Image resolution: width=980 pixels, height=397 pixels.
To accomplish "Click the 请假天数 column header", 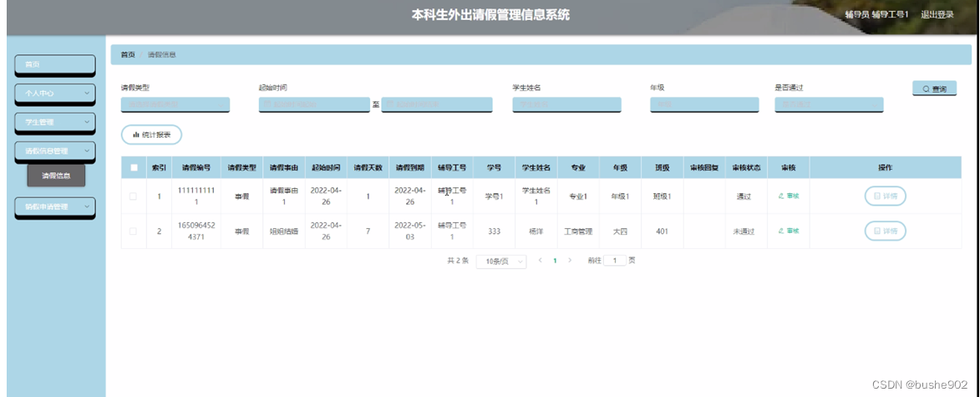I will (368, 168).
